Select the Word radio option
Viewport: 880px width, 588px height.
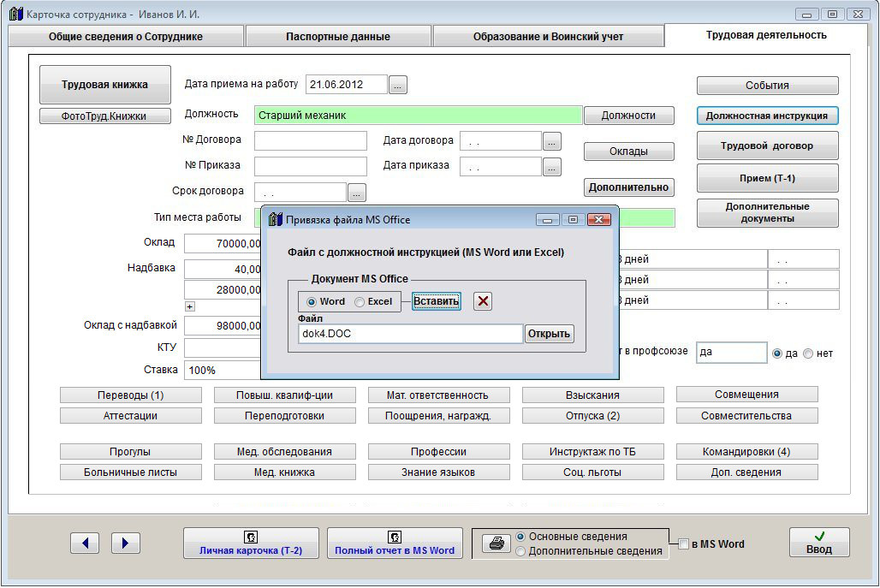312,301
